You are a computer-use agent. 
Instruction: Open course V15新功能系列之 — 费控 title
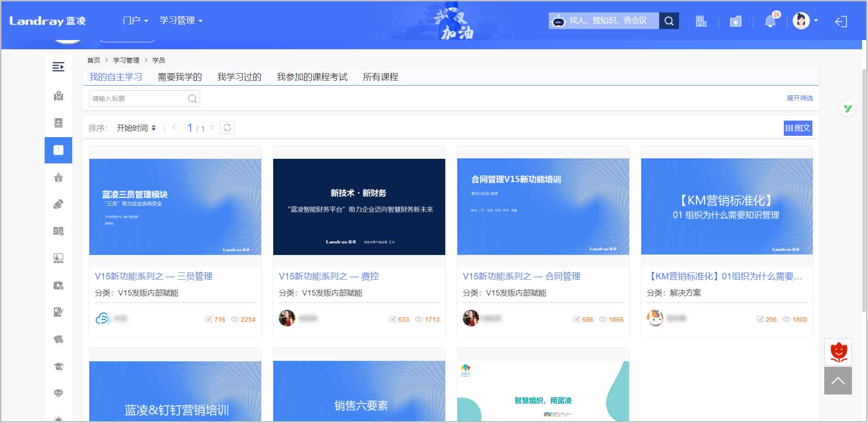point(328,276)
